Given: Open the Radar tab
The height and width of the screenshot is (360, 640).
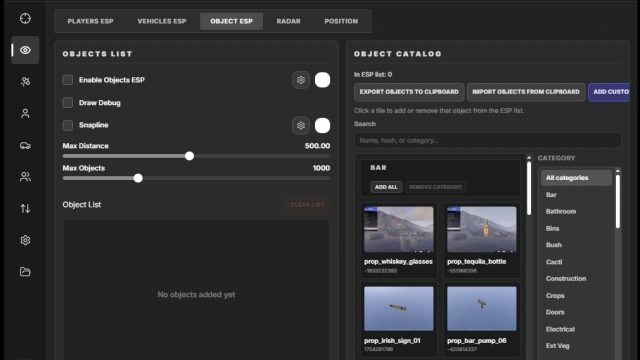Looking at the screenshot, I should pyautogui.click(x=289, y=21).
